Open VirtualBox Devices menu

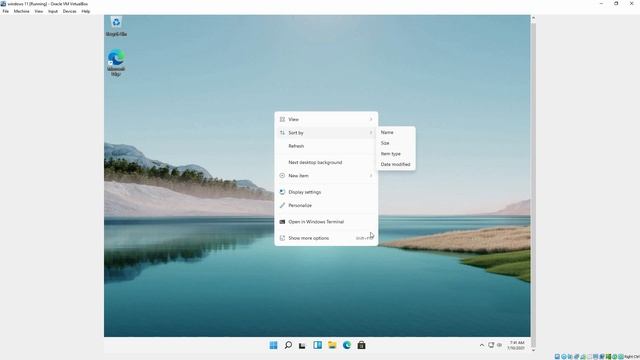[x=70, y=11]
